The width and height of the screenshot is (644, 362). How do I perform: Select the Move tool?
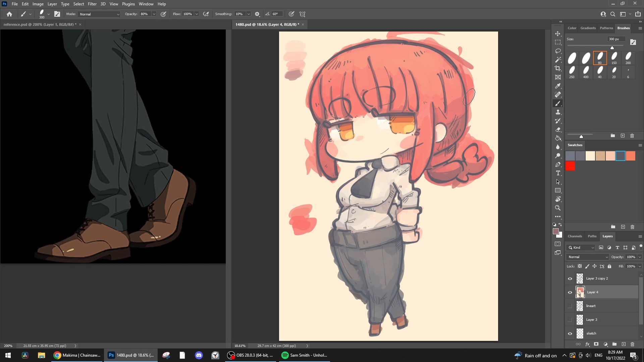[x=558, y=34]
